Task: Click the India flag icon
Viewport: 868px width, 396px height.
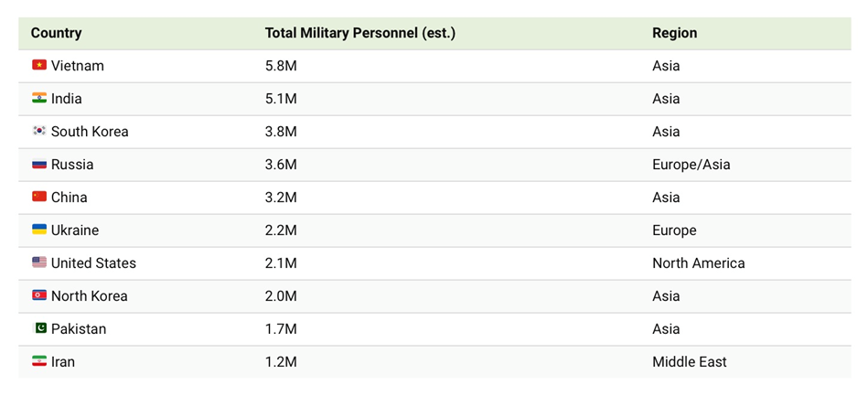Action: point(39,99)
